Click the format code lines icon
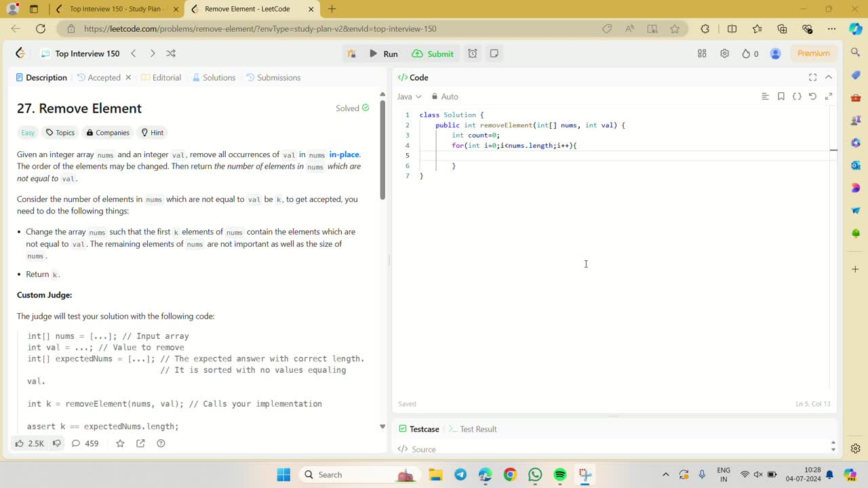Image resolution: width=868 pixels, height=488 pixels. click(x=765, y=96)
